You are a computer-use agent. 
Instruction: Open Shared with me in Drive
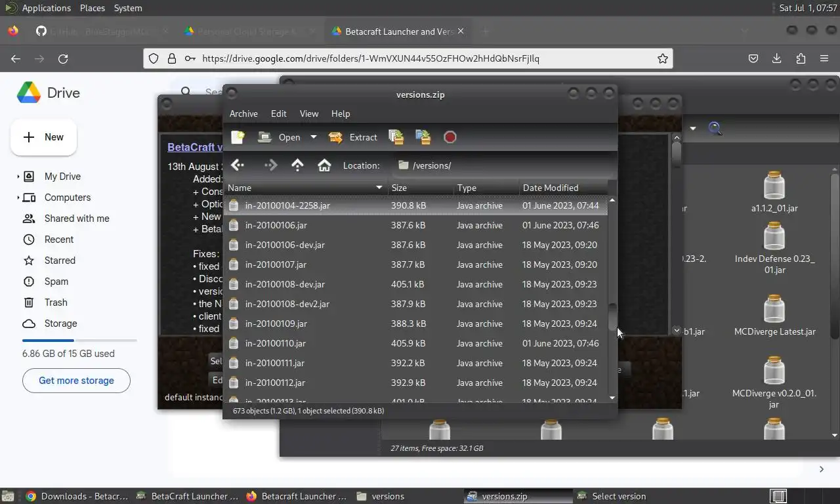tap(77, 219)
